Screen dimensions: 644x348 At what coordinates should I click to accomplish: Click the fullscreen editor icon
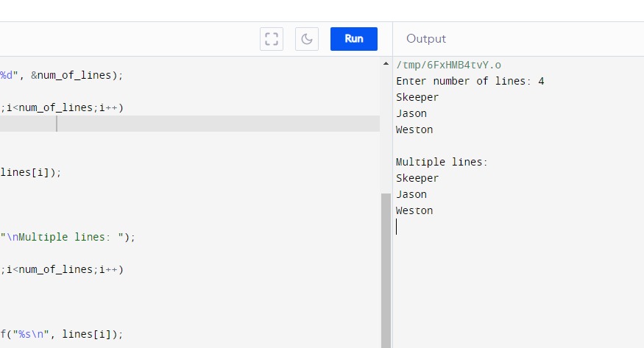pos(272,39)
